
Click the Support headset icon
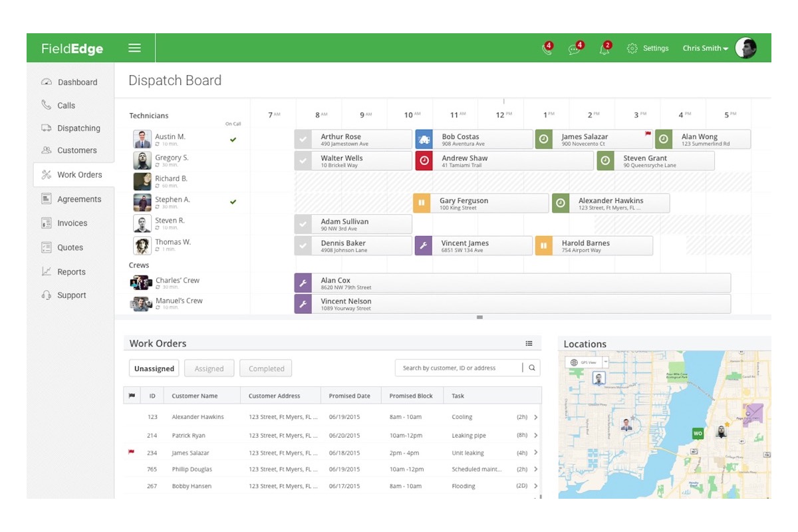click(46, 295)
